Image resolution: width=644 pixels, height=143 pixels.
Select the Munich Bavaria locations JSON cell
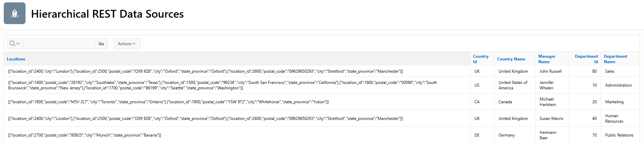pyautogui.click(x=237, y=135)
